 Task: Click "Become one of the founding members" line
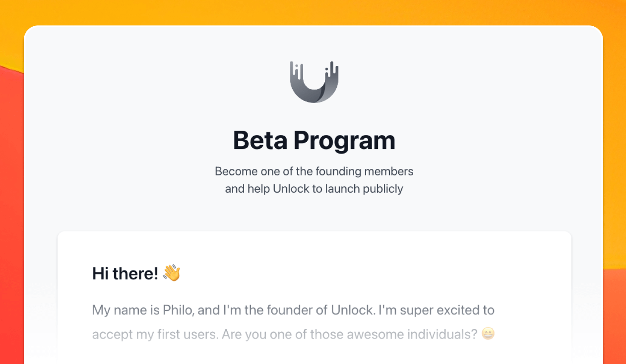314,171
